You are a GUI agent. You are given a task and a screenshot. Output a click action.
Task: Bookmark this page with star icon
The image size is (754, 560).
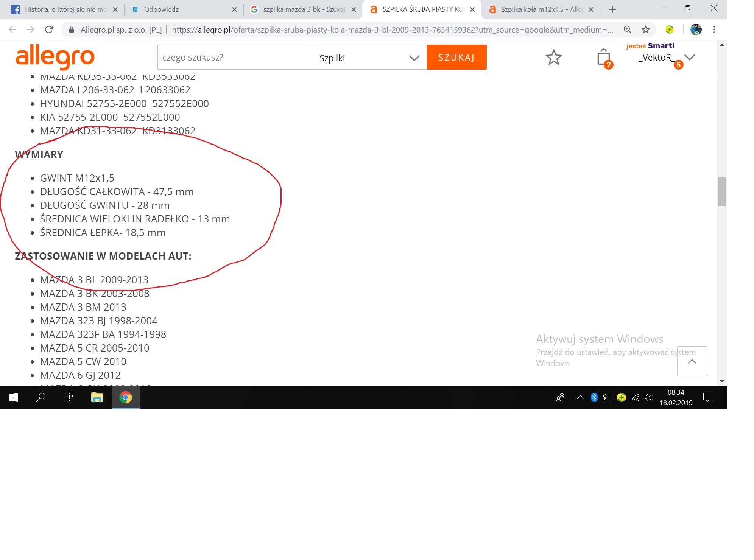[646, 30]
